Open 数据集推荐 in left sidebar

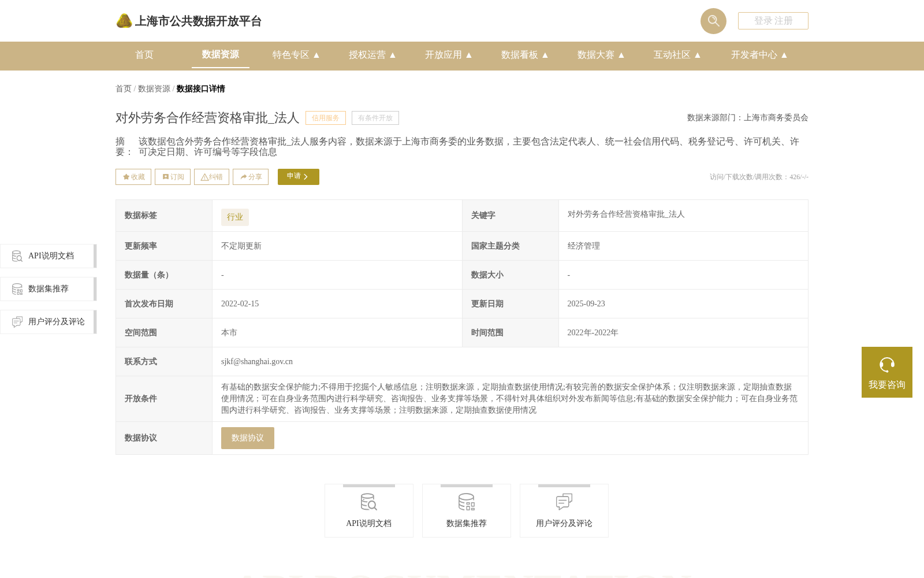[x=49, y=289]
